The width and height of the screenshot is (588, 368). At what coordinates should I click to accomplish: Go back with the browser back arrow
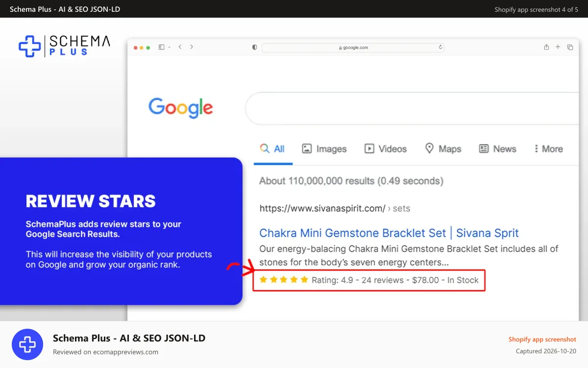(x=180, y=47)
